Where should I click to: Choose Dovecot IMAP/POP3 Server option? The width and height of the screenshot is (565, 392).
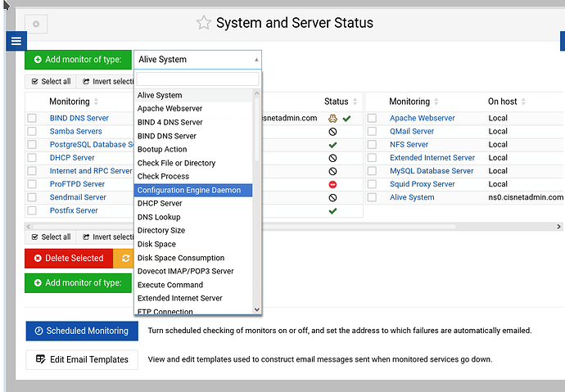[x=193, y=271]
